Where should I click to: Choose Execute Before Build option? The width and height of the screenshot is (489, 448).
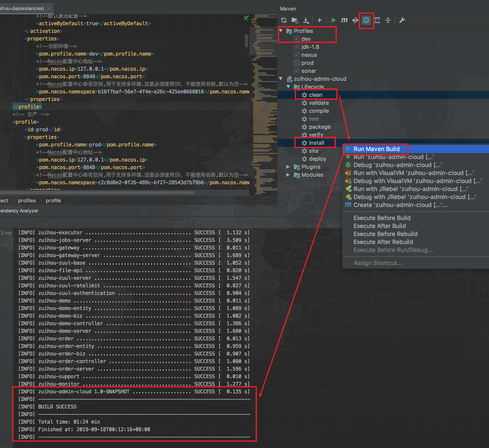(416, 218)
